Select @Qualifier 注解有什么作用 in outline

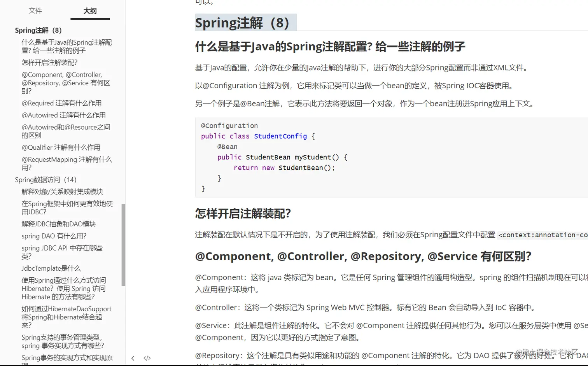61,147
